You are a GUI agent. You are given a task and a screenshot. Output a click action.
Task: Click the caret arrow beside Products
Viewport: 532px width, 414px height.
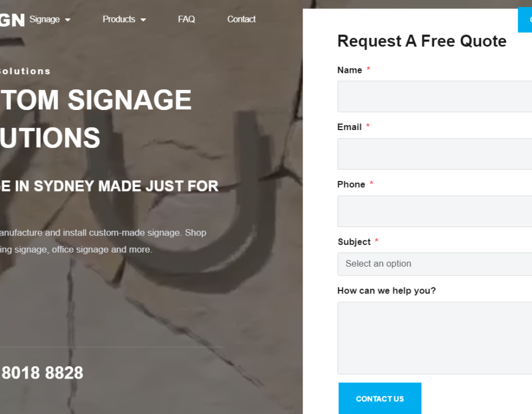point(143,20)
